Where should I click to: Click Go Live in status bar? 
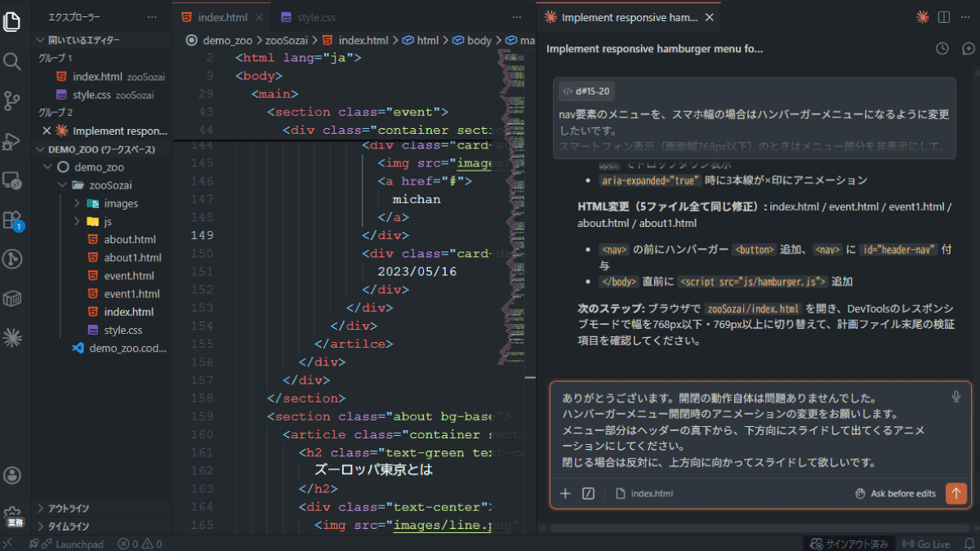pos(926,544)
